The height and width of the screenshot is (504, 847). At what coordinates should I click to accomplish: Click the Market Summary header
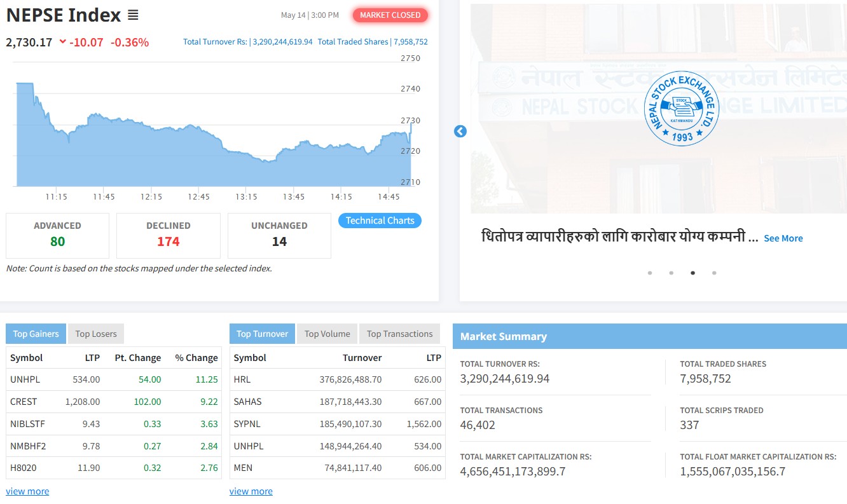(x=650, y=336)
